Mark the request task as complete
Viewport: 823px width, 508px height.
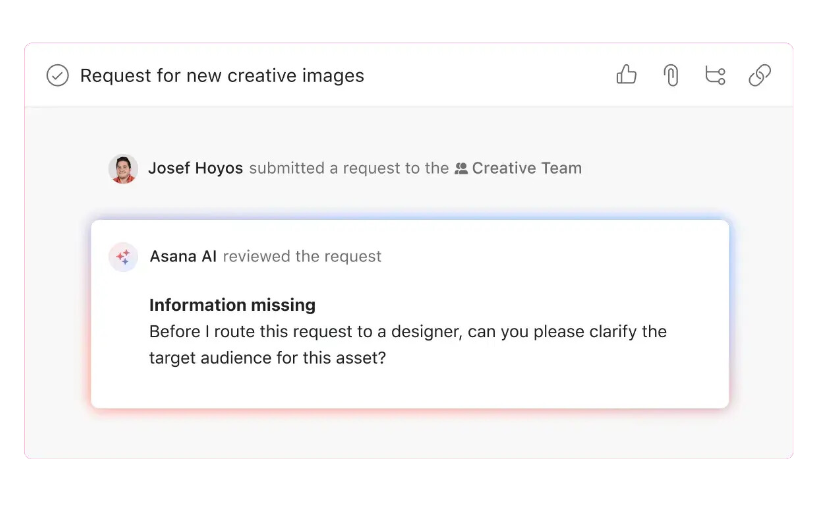[x=58, y=76]
